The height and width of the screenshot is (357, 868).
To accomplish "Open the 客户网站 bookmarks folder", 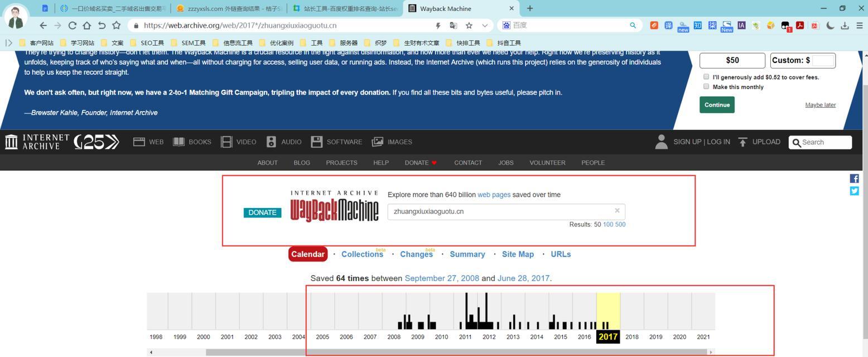I will click(37, 42).
